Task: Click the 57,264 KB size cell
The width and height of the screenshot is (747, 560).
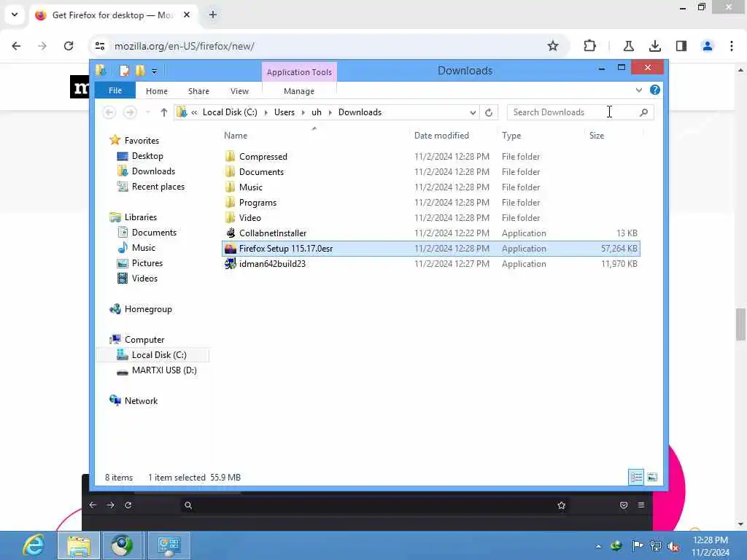Action: click(619, 249)
